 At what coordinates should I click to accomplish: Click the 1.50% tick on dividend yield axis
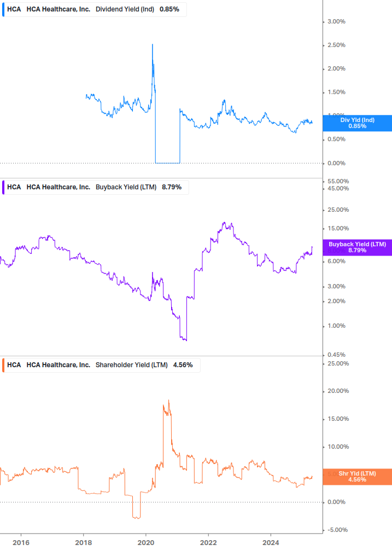336,92
